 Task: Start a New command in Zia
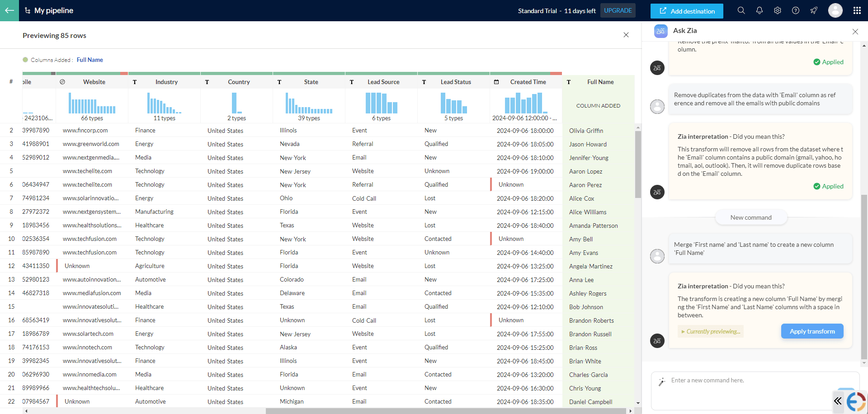pos(750,217)
